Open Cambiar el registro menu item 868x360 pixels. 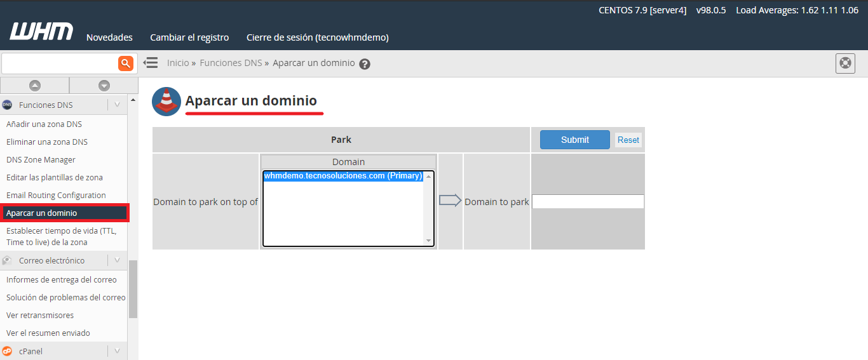[189, 37]
